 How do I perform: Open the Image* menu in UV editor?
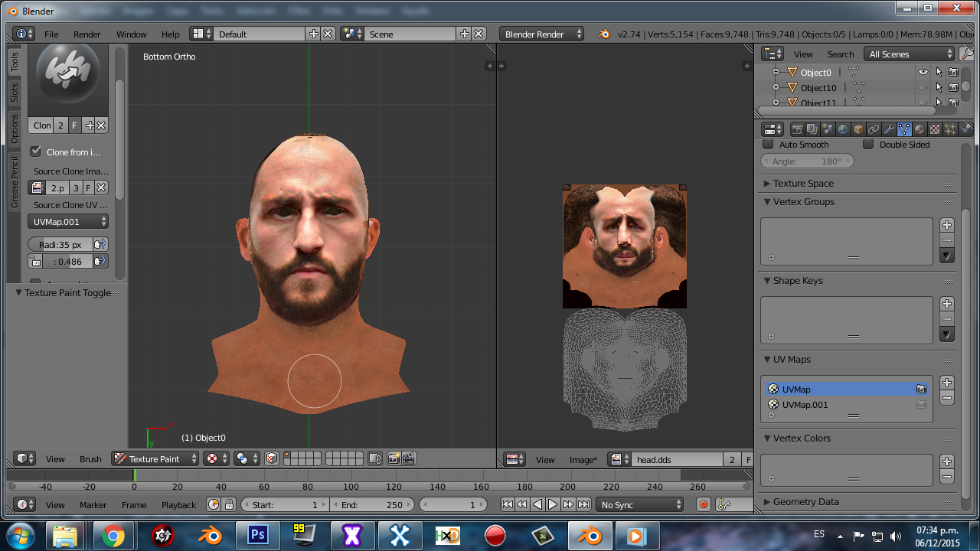pos(583,459)
